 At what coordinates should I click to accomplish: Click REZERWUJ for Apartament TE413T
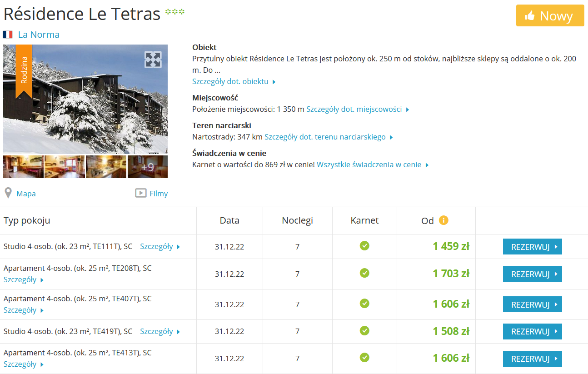pos(532,359)
